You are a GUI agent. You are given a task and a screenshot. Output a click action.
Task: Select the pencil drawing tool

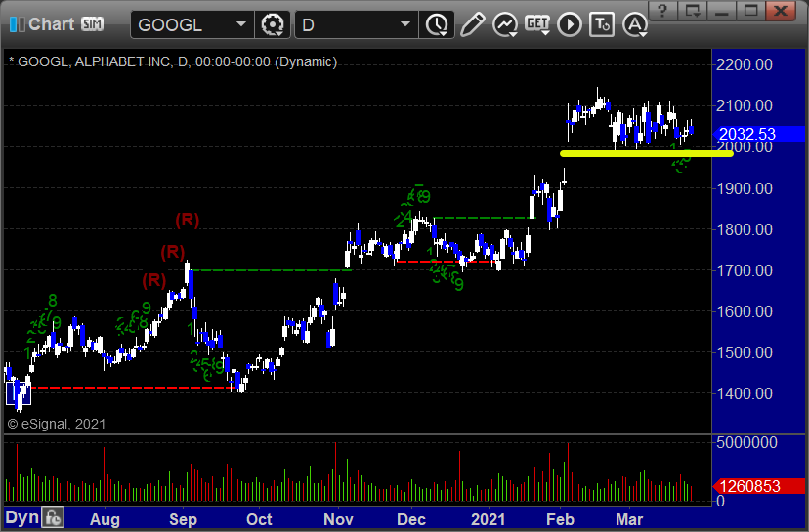(472, 24)
